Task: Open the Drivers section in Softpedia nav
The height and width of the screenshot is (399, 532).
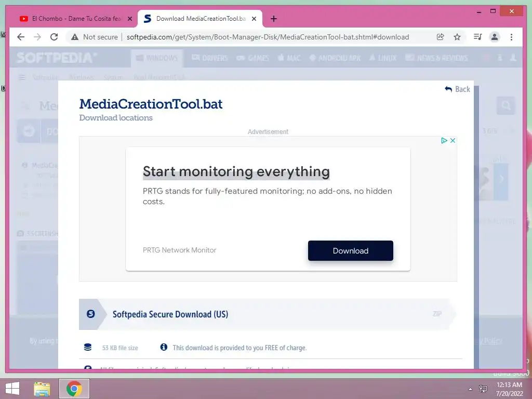Action: (210, 58)
